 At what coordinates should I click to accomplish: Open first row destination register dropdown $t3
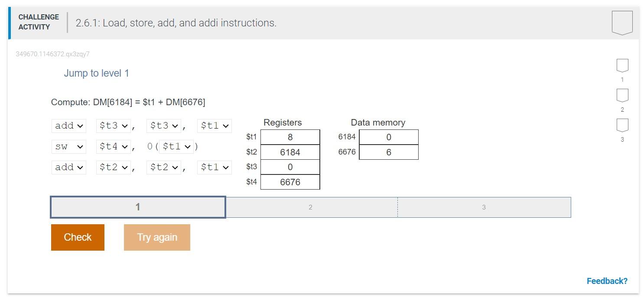click(114, 126)
